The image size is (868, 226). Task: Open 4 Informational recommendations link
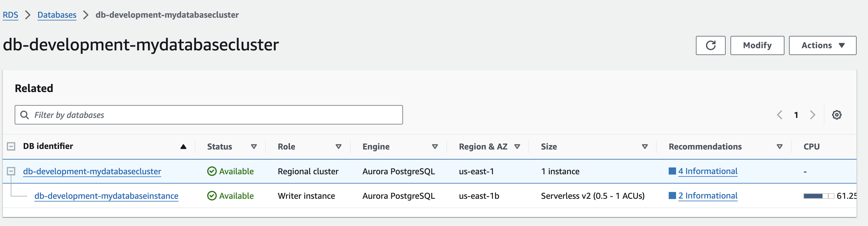pos(708,171)
